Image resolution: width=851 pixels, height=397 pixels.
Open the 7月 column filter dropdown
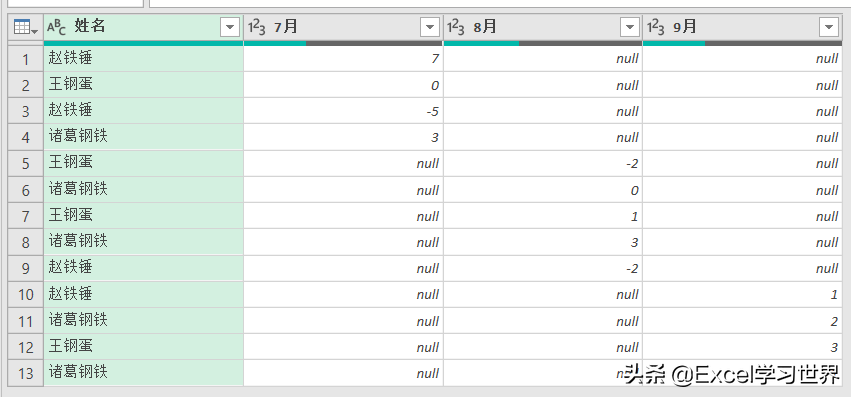430,27
